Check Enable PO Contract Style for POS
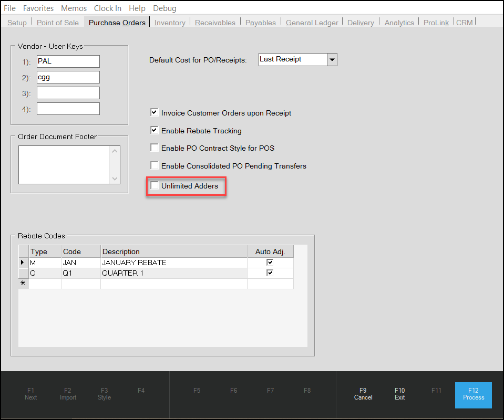This screenshot has width=504, height=420. (155, 148)
